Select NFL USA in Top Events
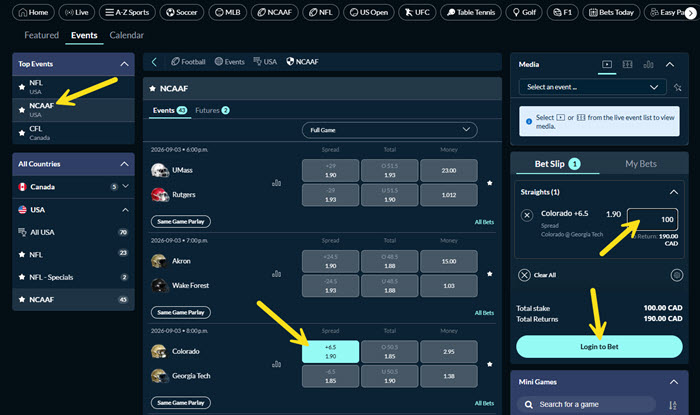The image size is (700, 415). tap(74, 87)
